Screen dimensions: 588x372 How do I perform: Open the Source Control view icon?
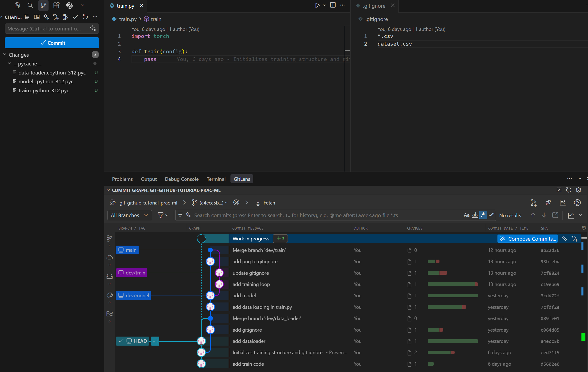[x=43, y=5]
